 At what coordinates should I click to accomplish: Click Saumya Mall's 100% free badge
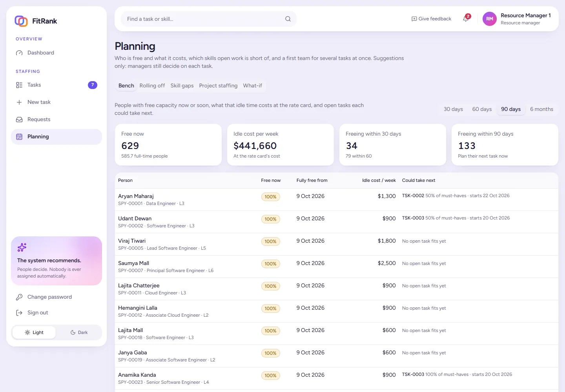[271, 264]
